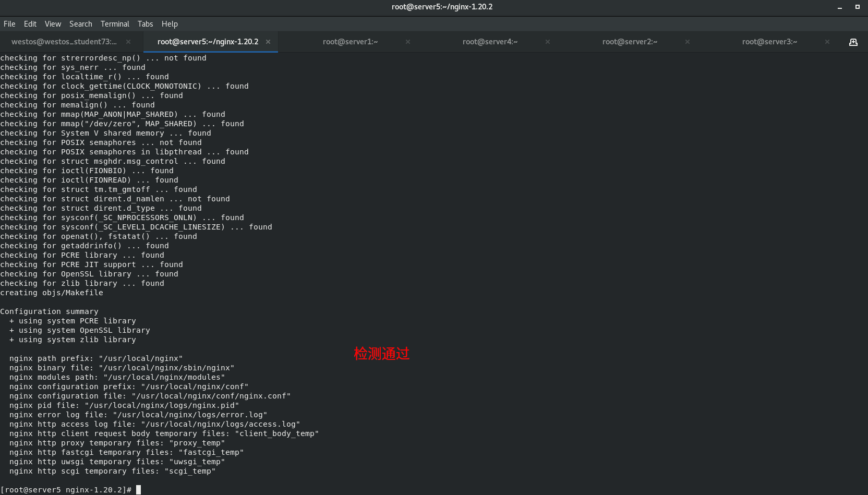Screen dimensions: 868x495
Task: Click the 'checking for PCRE JIT support' line
Action: 91,264
